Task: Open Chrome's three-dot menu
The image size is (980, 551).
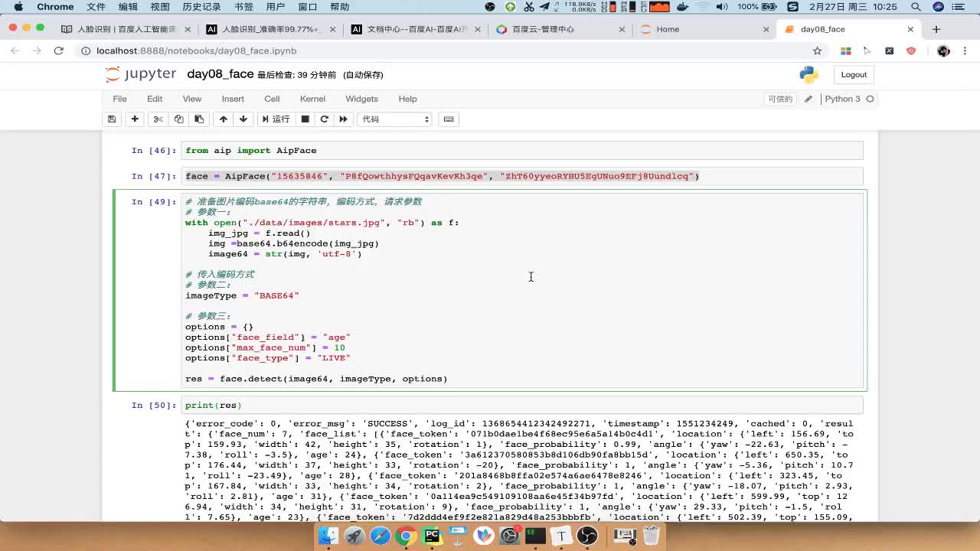Action: point(965,51)
